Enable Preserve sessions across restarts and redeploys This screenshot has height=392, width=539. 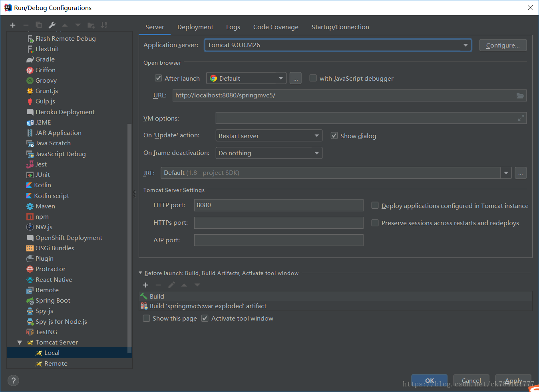pos(375,223)
